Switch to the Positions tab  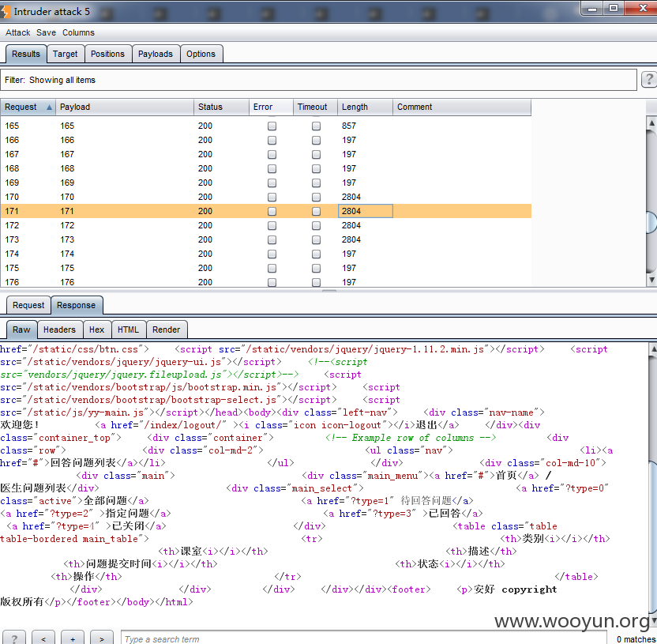click(107, 54)
